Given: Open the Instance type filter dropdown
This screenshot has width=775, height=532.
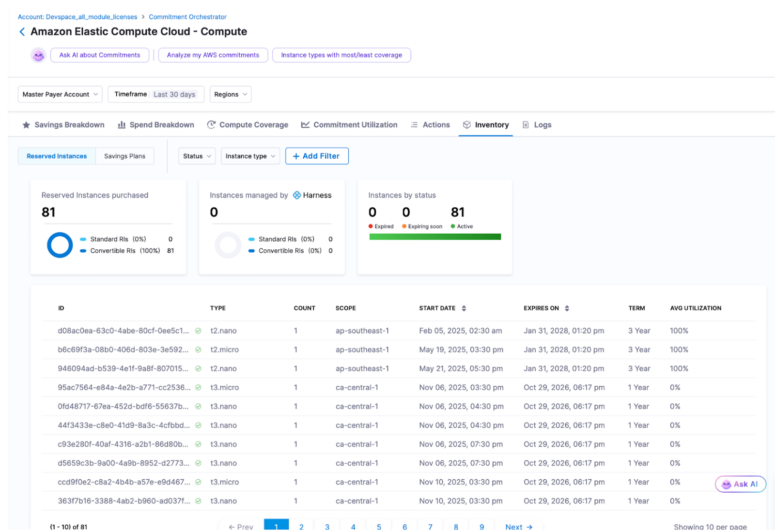Looking at the screenshot, I should click(250, 156).
